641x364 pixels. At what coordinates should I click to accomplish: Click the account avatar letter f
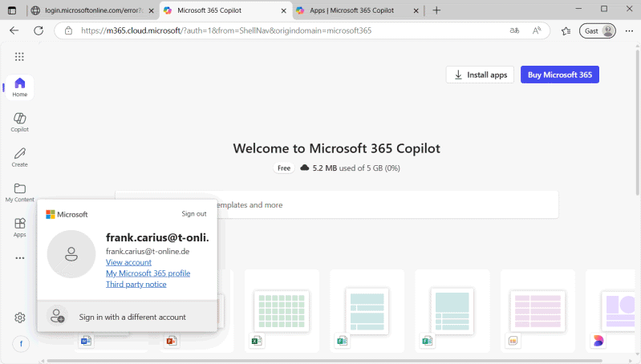click(x=21, y=344)
